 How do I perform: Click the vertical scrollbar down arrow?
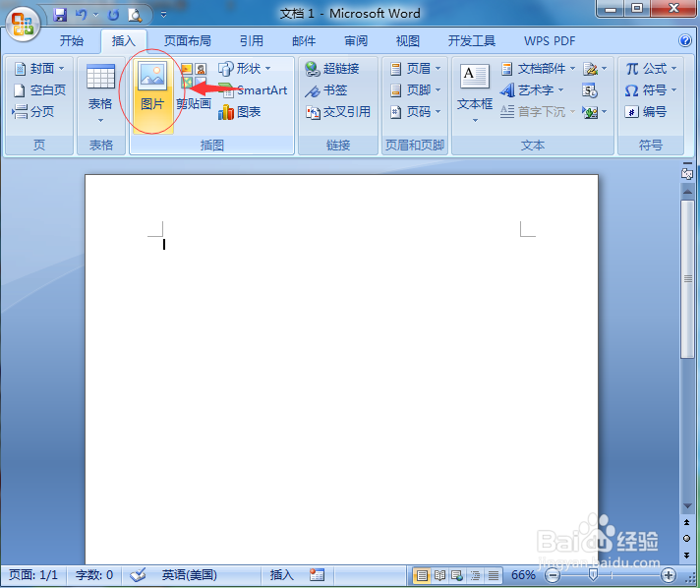click(x=687, y=505)
